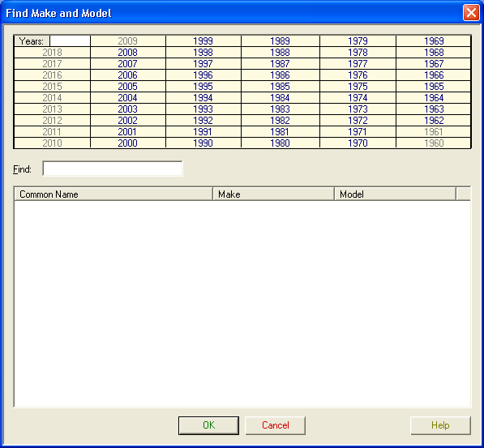This screenshot has width=484, height=448.
Task: Pick year 1980 cell
Action: tap(280, 143)
